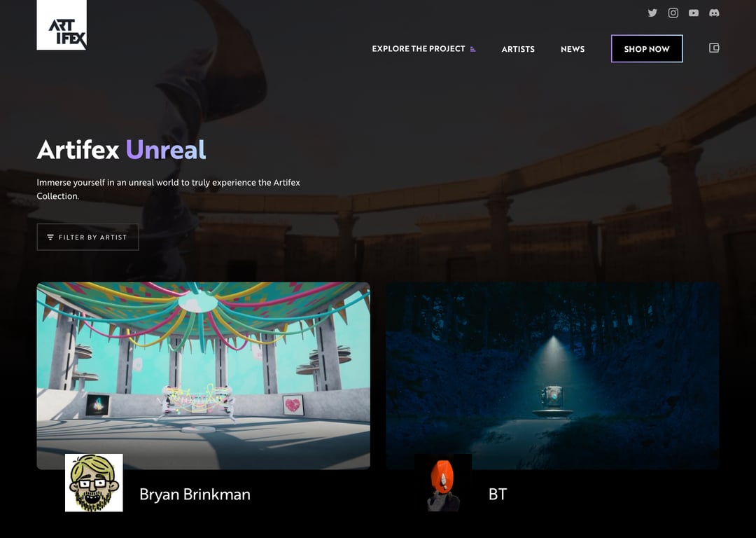Open Bryan Brinkman's colorful pavilion scene

point(204,375)
